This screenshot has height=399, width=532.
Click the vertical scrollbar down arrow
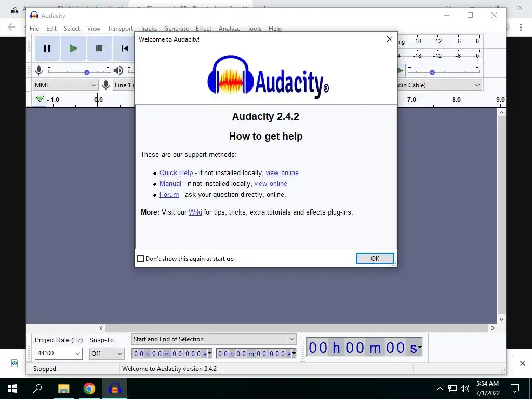[x=501, y=320]
